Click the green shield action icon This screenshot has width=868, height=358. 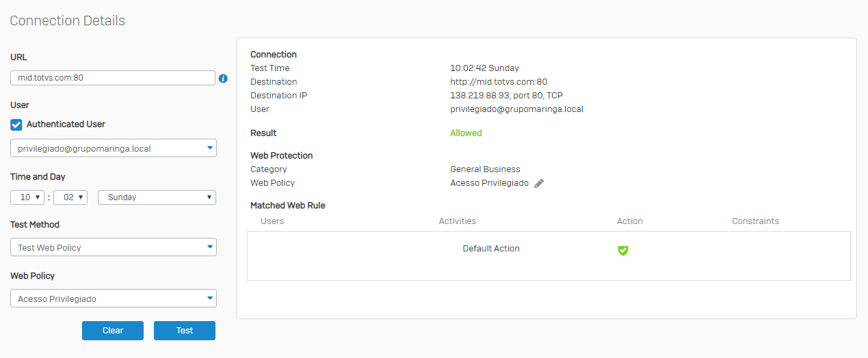(x=622, y=250)
